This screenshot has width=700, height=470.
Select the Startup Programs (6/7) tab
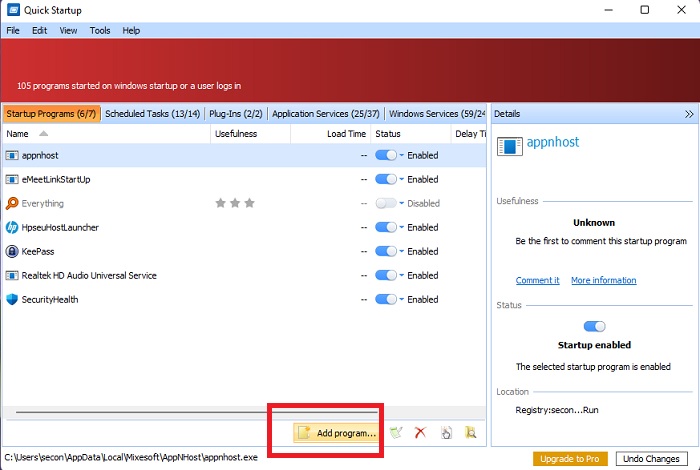point(51,114)
